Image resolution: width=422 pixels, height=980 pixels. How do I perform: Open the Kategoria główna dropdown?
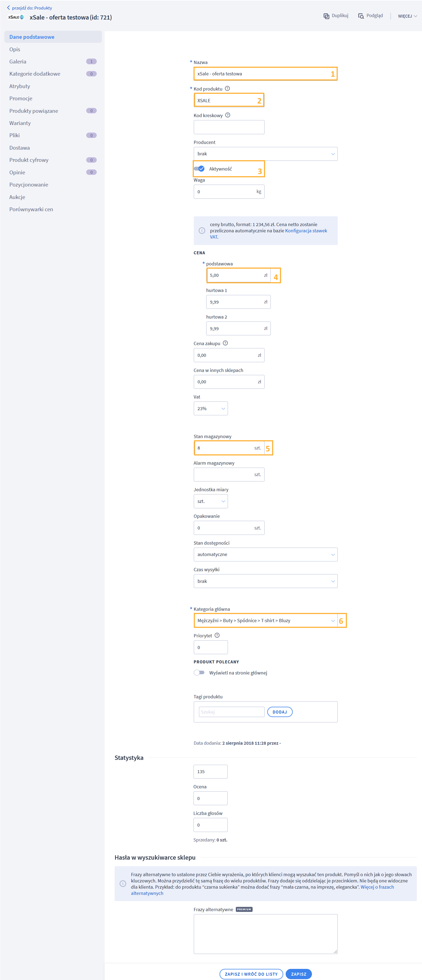point(265,621)
